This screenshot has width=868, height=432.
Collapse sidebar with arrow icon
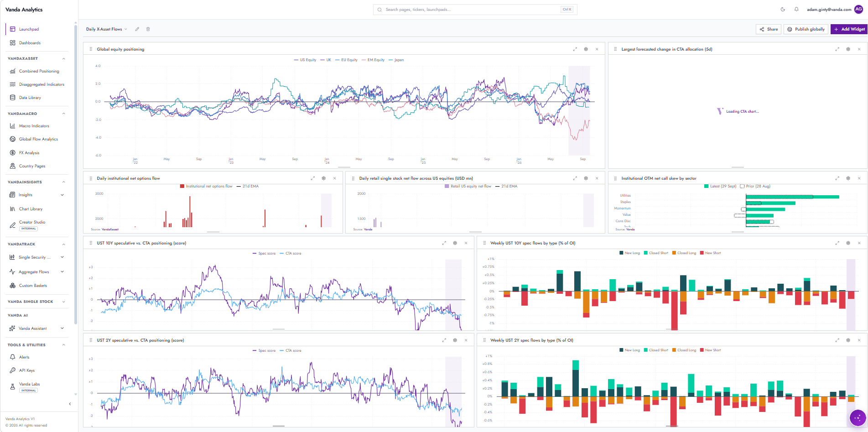[70, 404]
